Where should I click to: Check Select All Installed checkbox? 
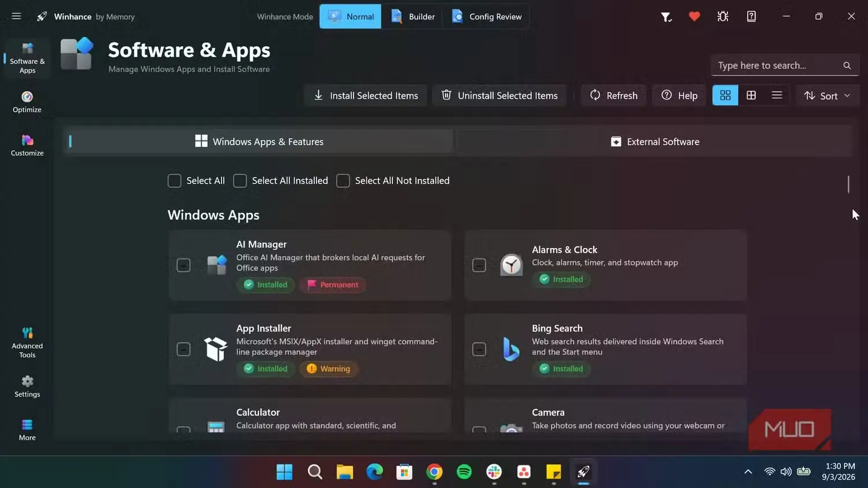coord(240,181)
